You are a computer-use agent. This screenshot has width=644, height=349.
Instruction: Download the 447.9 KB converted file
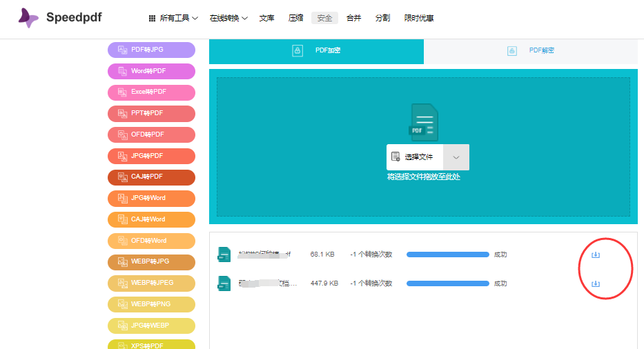pos(596,283)
